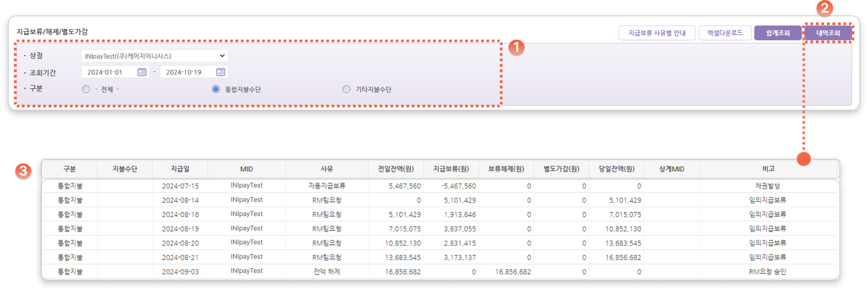Screen dimensions: 868x291
Task: Click the 구분 column header
Action: 70,169
